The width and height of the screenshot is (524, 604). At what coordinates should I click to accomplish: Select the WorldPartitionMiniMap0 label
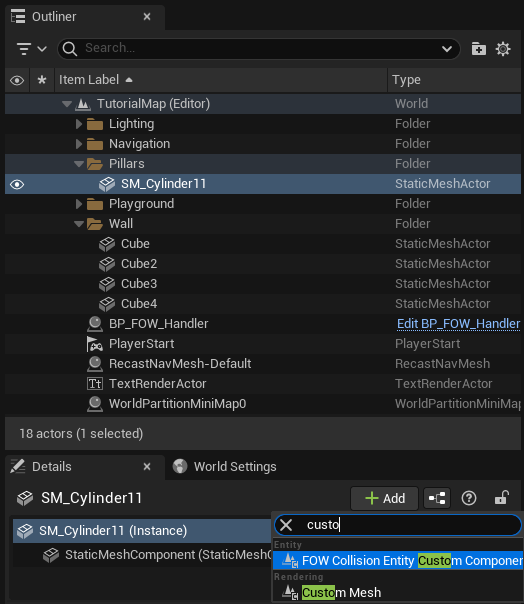click(178, 404)
